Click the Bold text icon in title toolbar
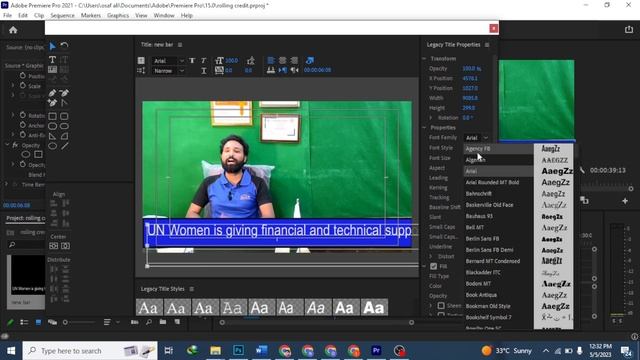This screenshot has width=640, height=360. (192, 60)
